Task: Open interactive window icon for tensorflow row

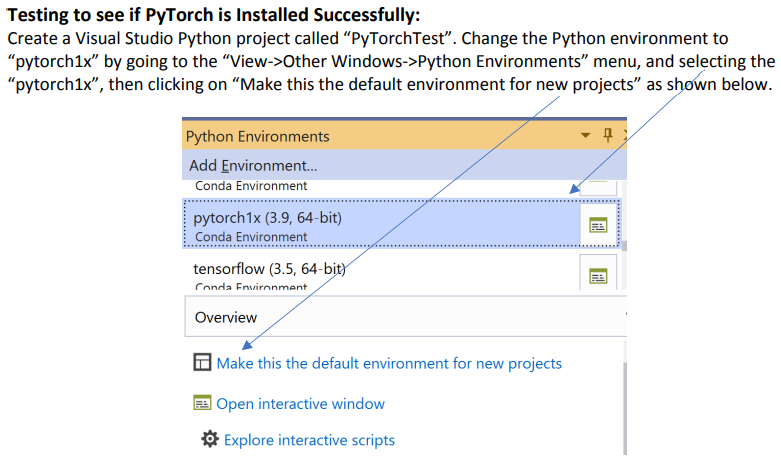Action: click(598, 276)
